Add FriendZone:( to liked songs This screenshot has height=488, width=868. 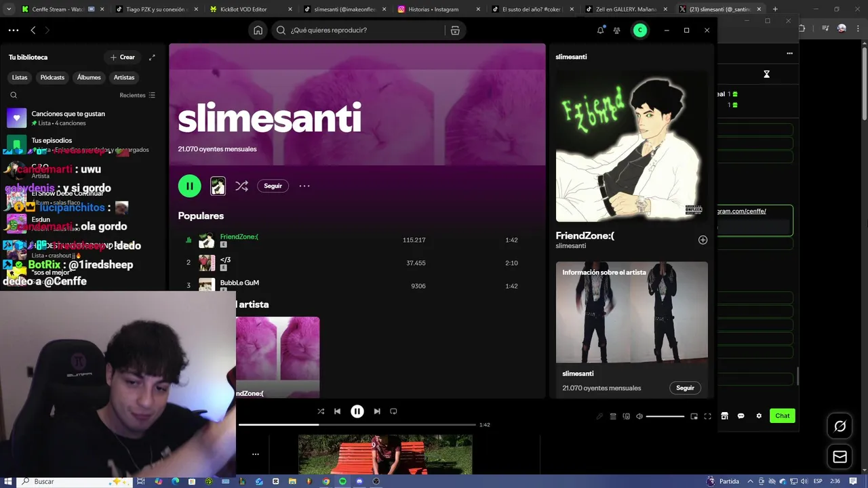pos(703,240)
